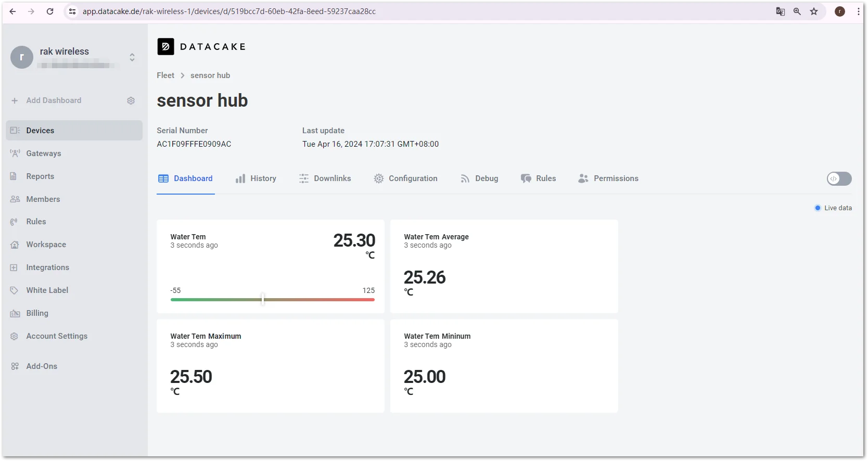868x461 pixels.
Task: Click the White Label tag icon
Action: pos(14,290)
